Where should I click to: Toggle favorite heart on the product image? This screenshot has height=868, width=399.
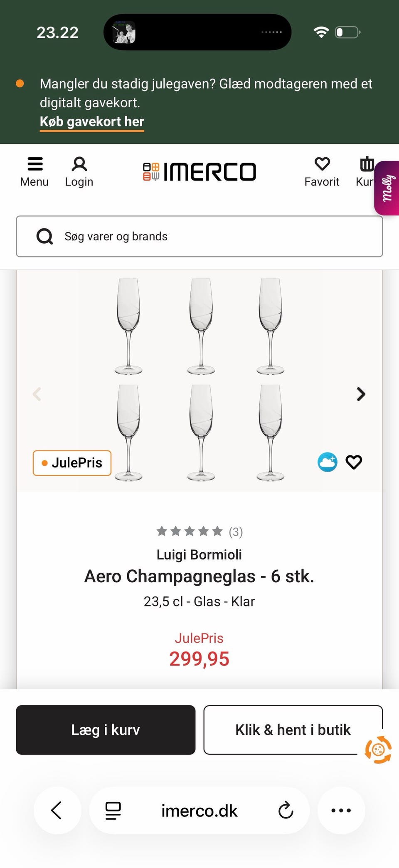354,462
